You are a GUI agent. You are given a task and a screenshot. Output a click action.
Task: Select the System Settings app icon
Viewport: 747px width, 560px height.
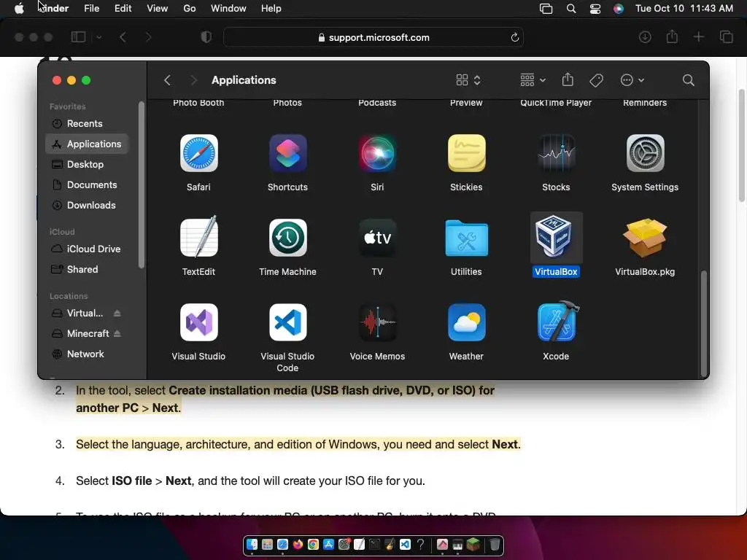tap(645, 153)
